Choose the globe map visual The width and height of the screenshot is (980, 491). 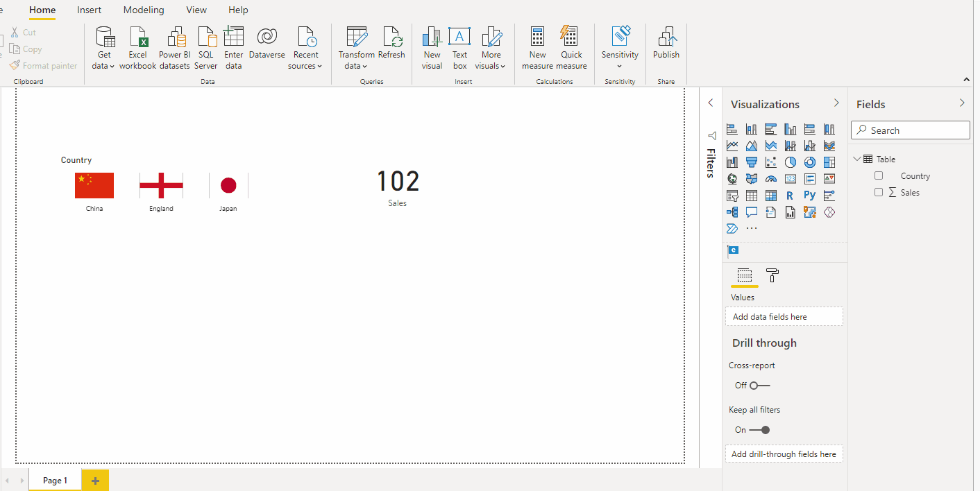pyautogui.click(x=732, y=179)
